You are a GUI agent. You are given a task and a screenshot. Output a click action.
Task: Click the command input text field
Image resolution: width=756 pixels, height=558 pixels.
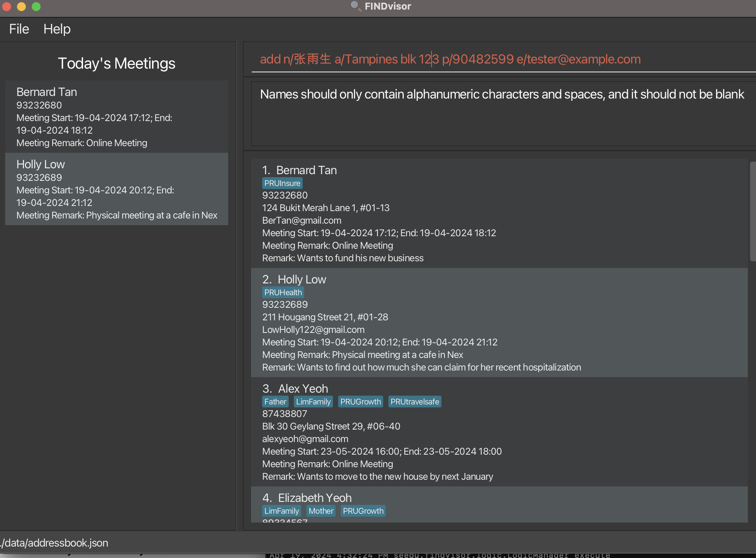click(502, 59)
